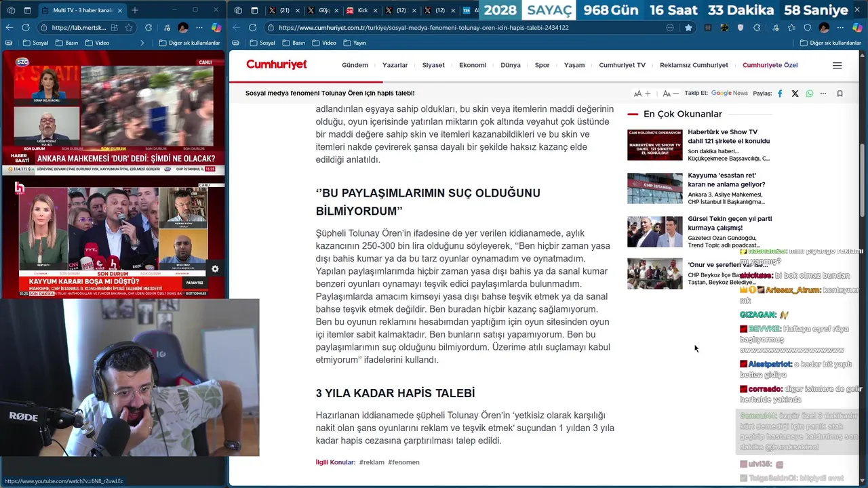Open Gürsel Tekin article thumbnail
This screenshot has height=488, width=868.
[x=654, y=232]
